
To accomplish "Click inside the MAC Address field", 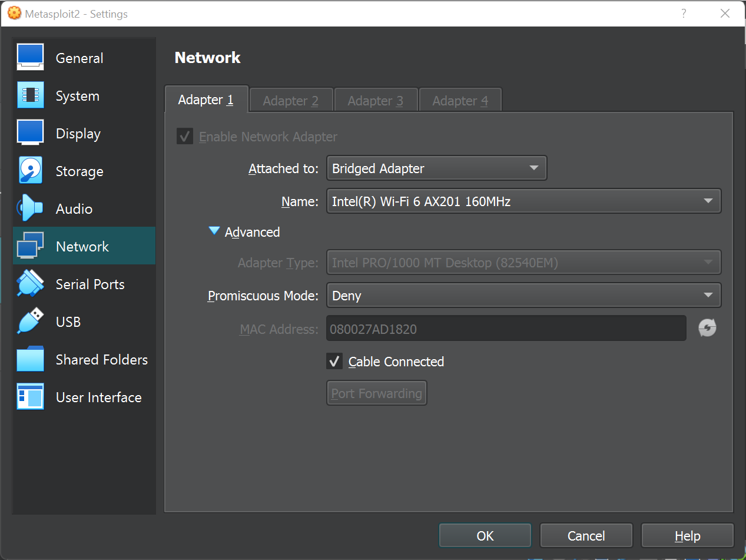I will [506, 328].
